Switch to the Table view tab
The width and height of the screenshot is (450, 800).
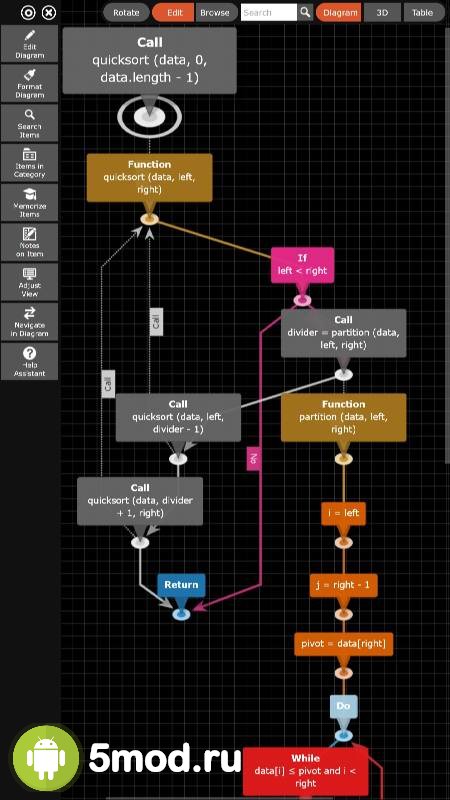[x=423, y=12]
